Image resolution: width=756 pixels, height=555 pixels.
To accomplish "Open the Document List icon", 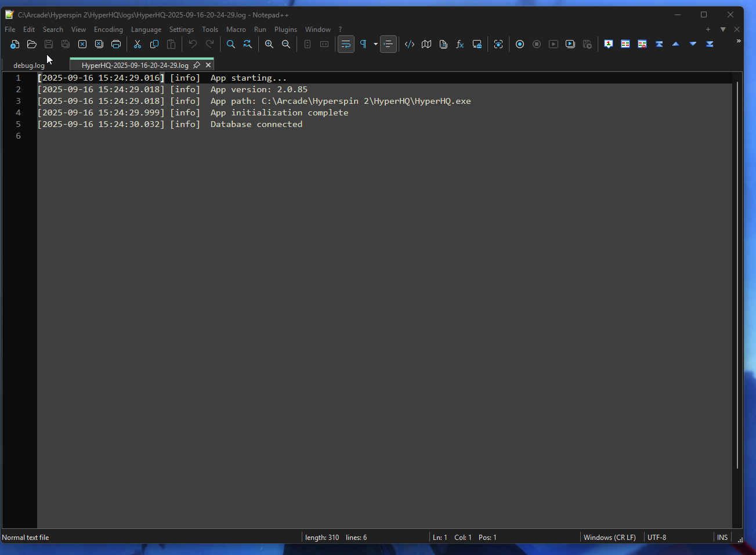I will click(443, 44).
